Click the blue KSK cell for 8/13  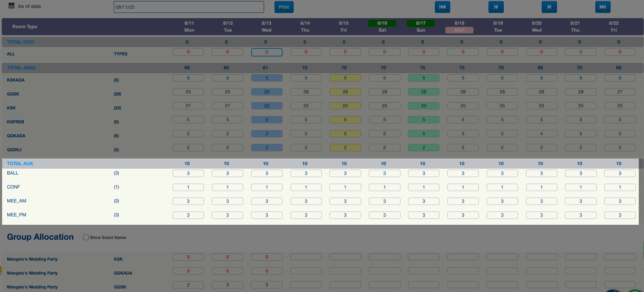(267, 106)
